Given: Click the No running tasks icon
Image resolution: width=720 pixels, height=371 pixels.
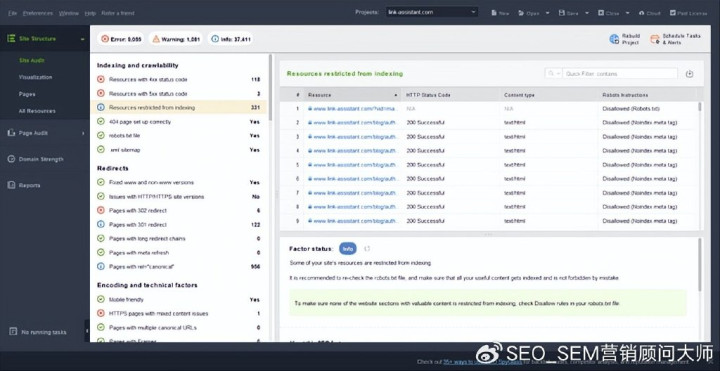Looking at the screenshot, I should tap(13, 332).
